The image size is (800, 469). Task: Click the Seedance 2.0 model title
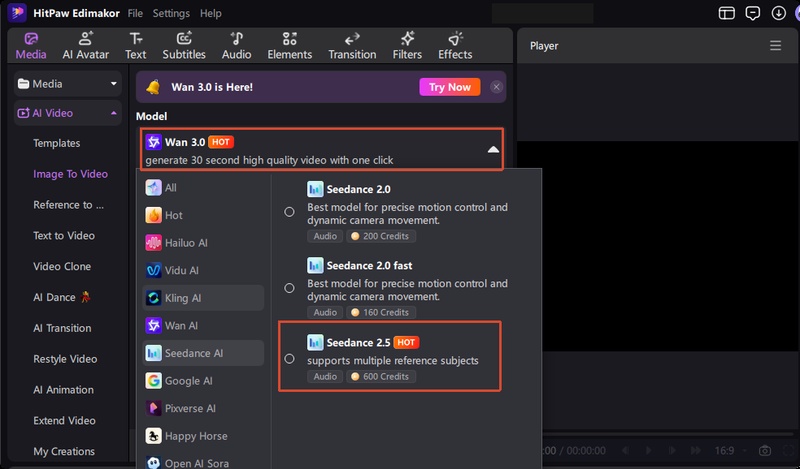pyautogui.click(x=358, y=189)
